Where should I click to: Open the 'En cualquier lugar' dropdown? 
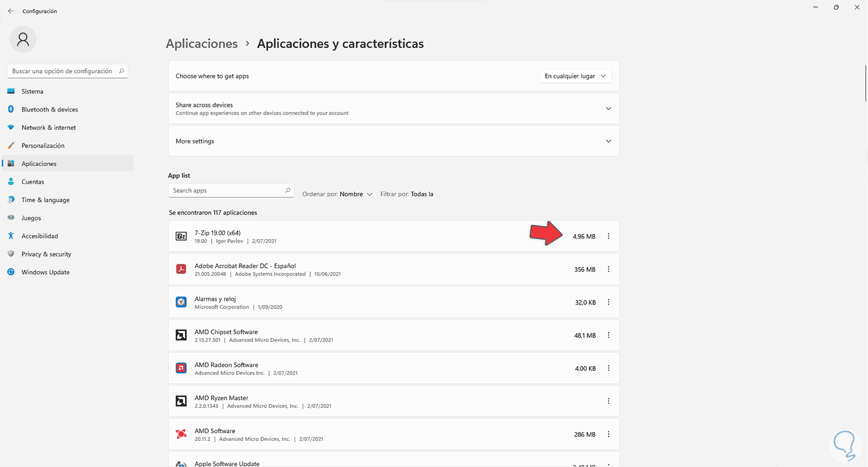(x=575, y=76)
